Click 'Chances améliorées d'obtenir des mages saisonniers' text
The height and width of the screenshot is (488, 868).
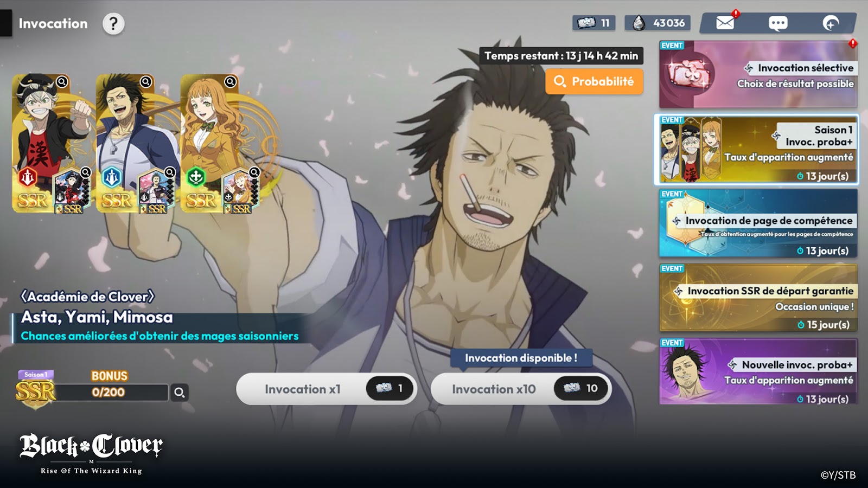(159, 336)
